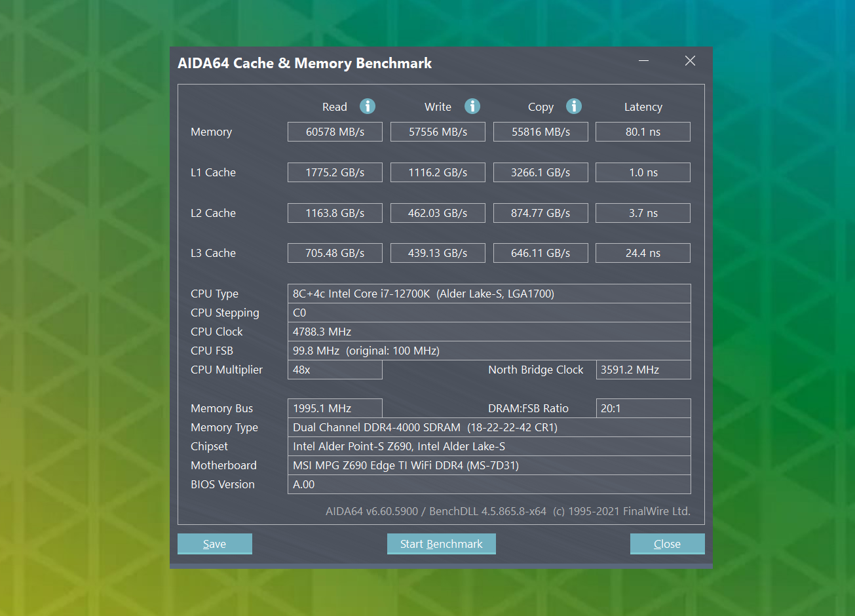The height and width of the screenshot is (616, 855).
Task: Click the Close button
Action: coord(667,544)
